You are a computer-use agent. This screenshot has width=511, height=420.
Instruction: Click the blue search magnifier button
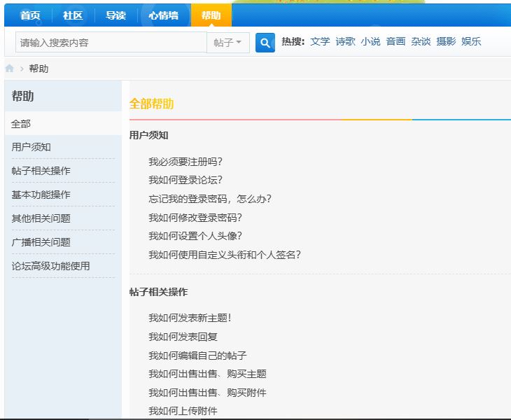pos(265,43)
